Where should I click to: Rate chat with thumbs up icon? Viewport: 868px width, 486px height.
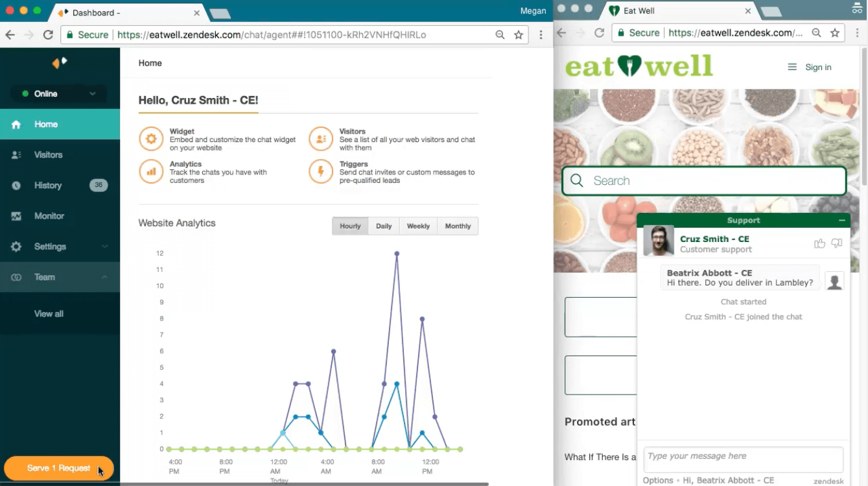[x=820, y=243]
